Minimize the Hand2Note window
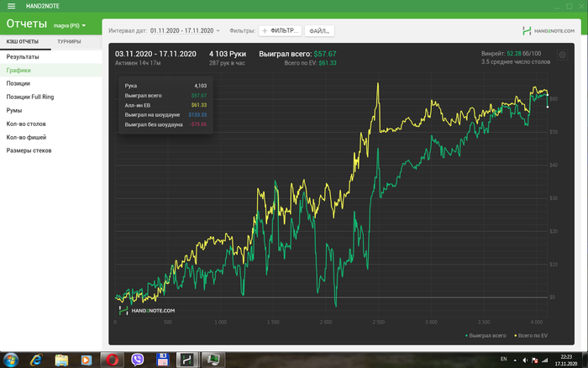The width and height of the screenshot is (588, 368). (557, 7)
